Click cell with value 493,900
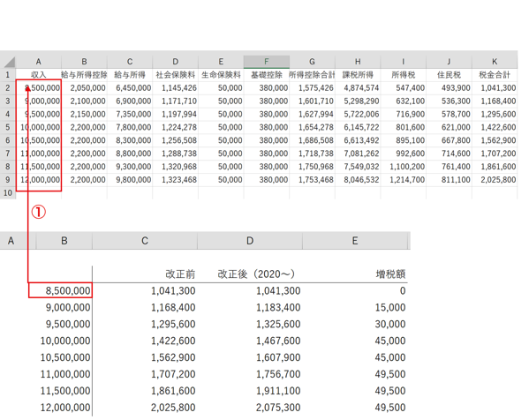 tap(449, 88)
